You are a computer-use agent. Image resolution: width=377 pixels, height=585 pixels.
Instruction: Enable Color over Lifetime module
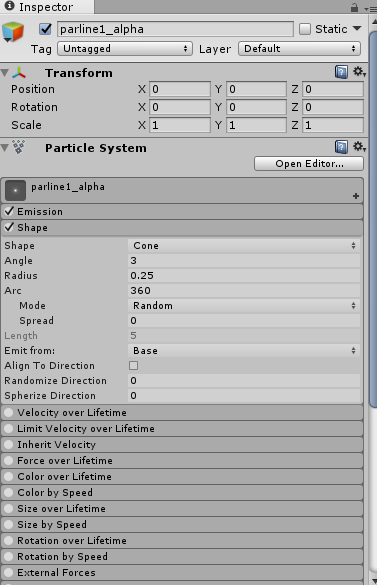tap(8, 476)
